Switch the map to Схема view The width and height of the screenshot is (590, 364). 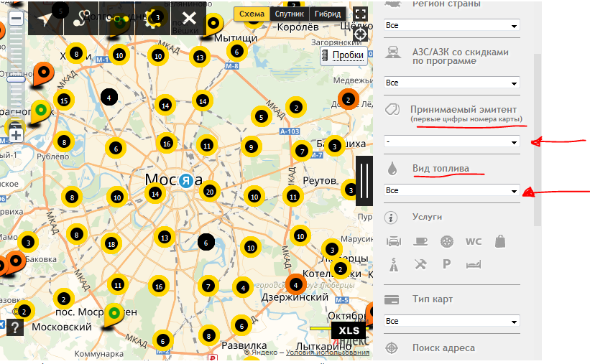pyautogui.click(x=252, y=14)
